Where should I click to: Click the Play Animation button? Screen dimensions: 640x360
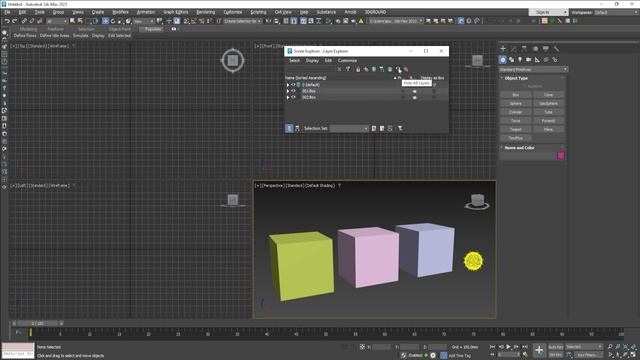click(x=509, y=347)
